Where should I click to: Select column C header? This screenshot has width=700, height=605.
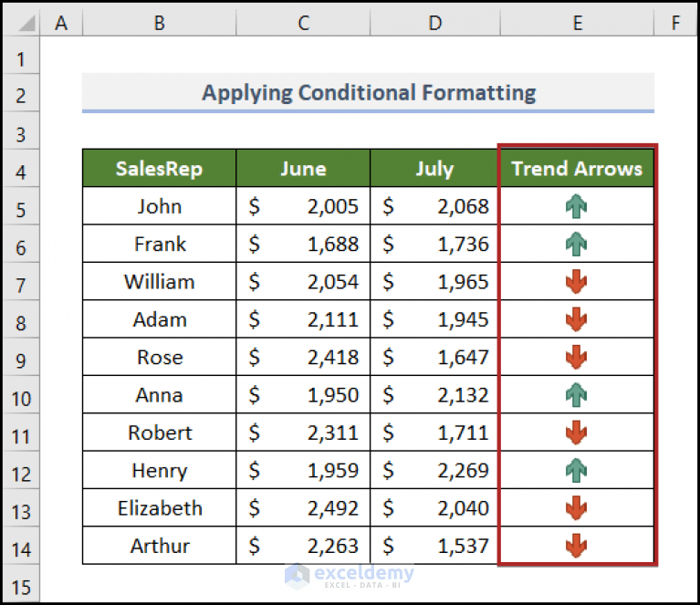pyautogui.click(x=303, y=22)
